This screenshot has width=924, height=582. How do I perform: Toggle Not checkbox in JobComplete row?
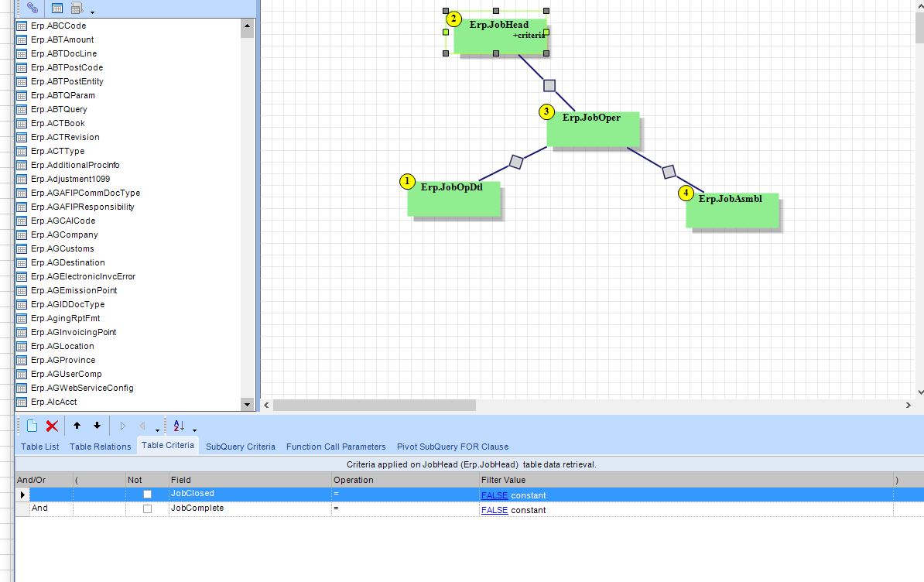click(x=147, y=509)
